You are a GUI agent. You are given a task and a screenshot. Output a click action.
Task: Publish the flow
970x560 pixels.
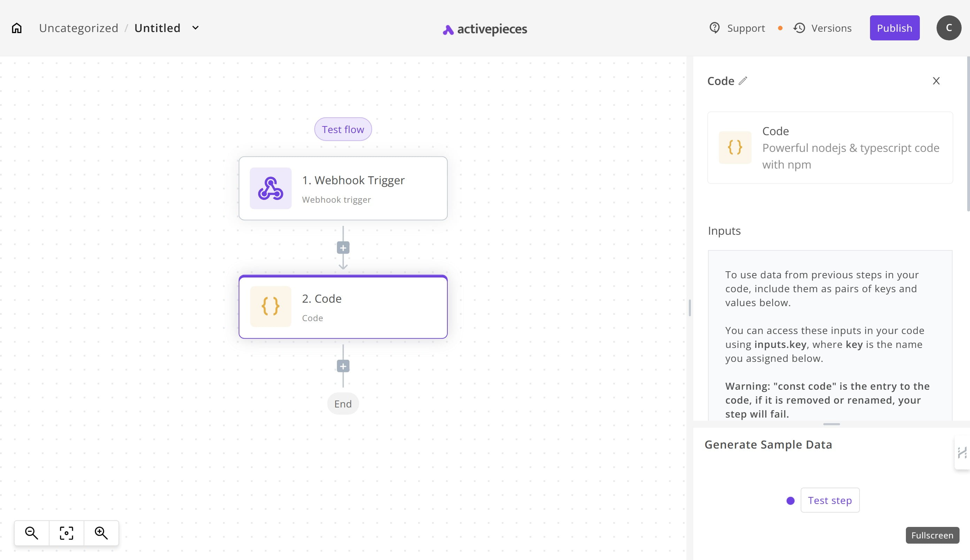894,28
